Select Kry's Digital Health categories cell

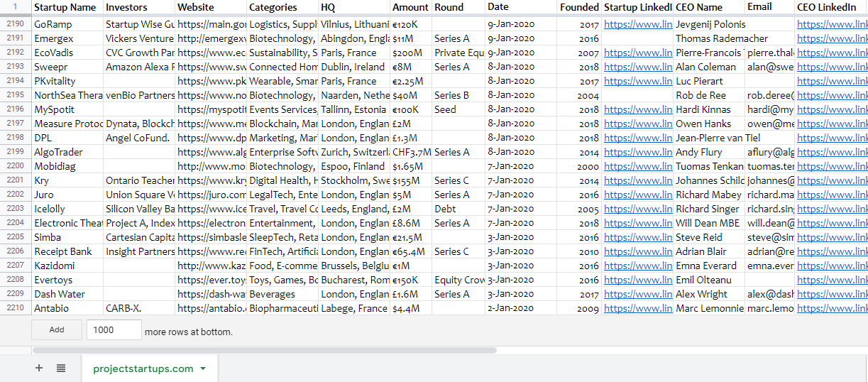(282, 180)
